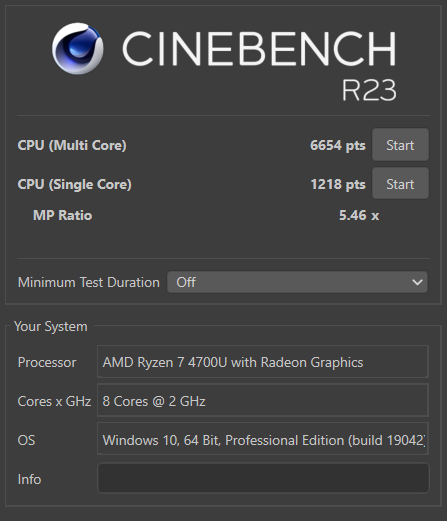Screen dimensions: 447x521
Task: Click inside the Processor text field
Action: click(263, 362)
